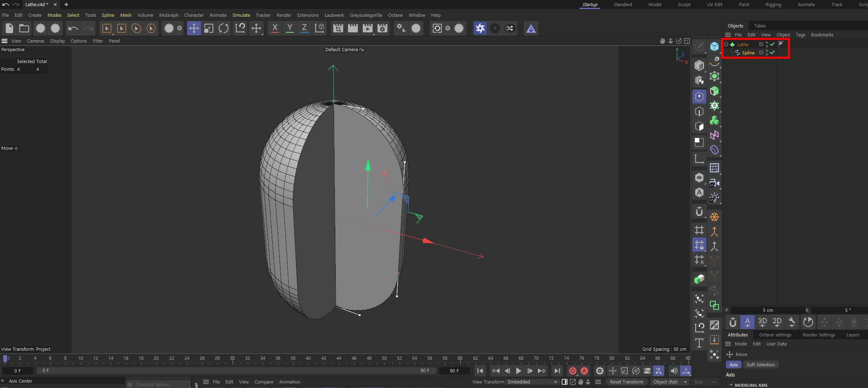Click Render to Picture Viewer icon
Viewport: 868px width, 388px height.
click(368, 28)
